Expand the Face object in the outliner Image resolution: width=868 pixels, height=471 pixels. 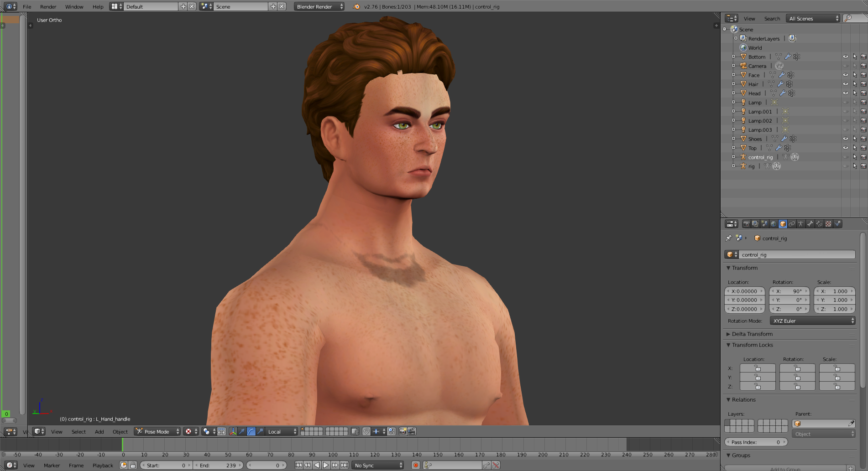[733, 75]
